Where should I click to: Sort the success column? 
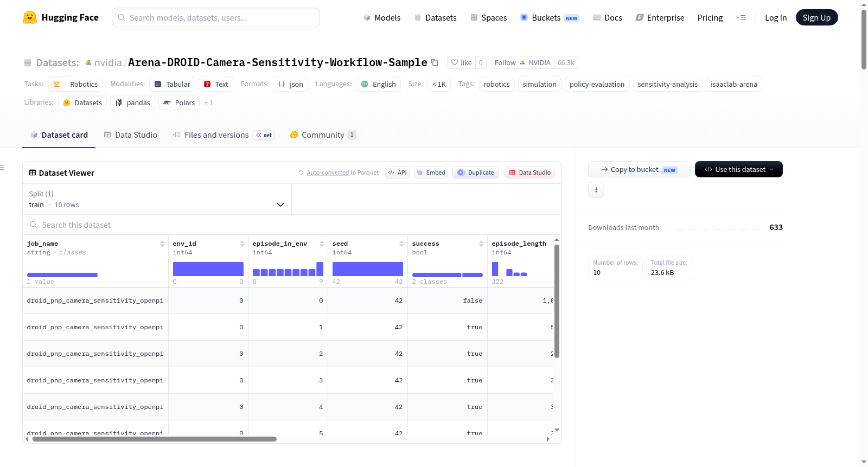481,244
